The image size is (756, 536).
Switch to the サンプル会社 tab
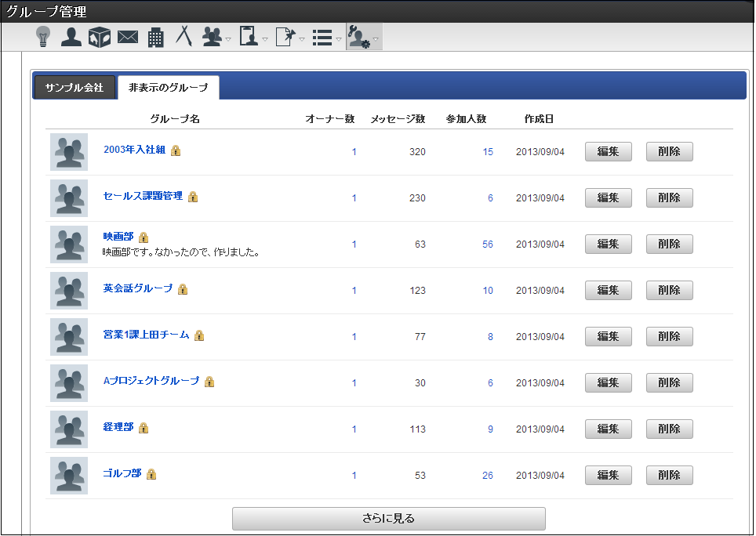[75, 88]
